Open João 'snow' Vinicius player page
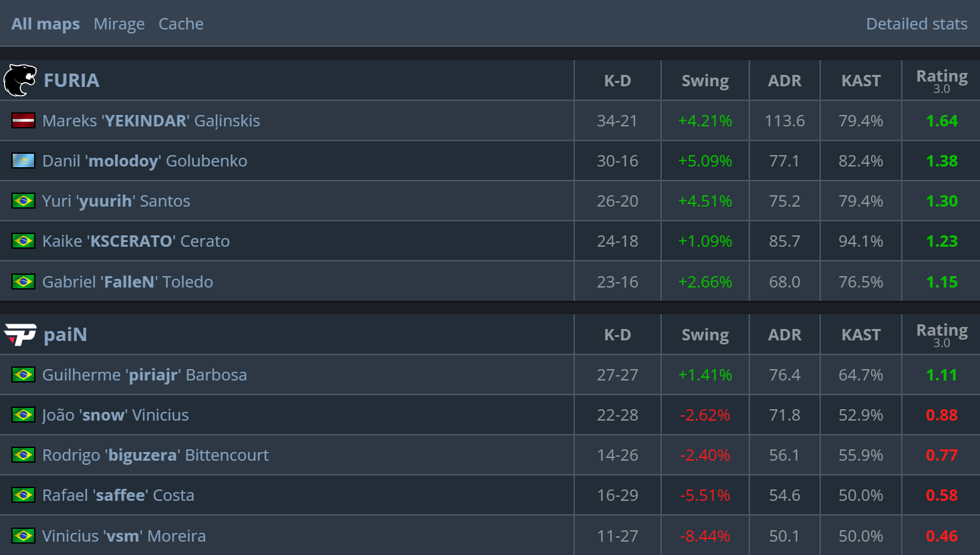 tap(116, 415)
